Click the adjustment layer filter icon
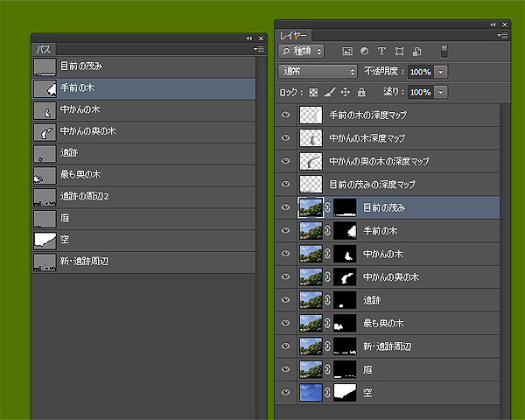This screenshot has width=525, height=420. (364, 52)
